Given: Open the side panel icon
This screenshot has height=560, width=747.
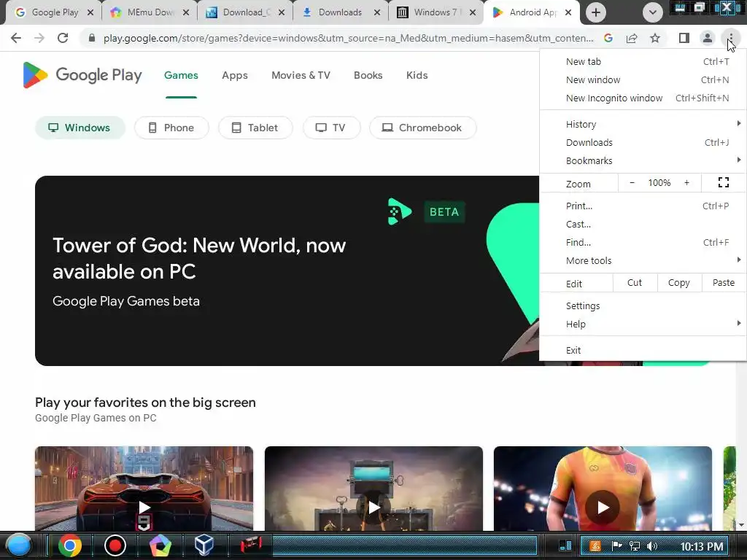Looking at the screenshot, I should (x=684, y=38).
